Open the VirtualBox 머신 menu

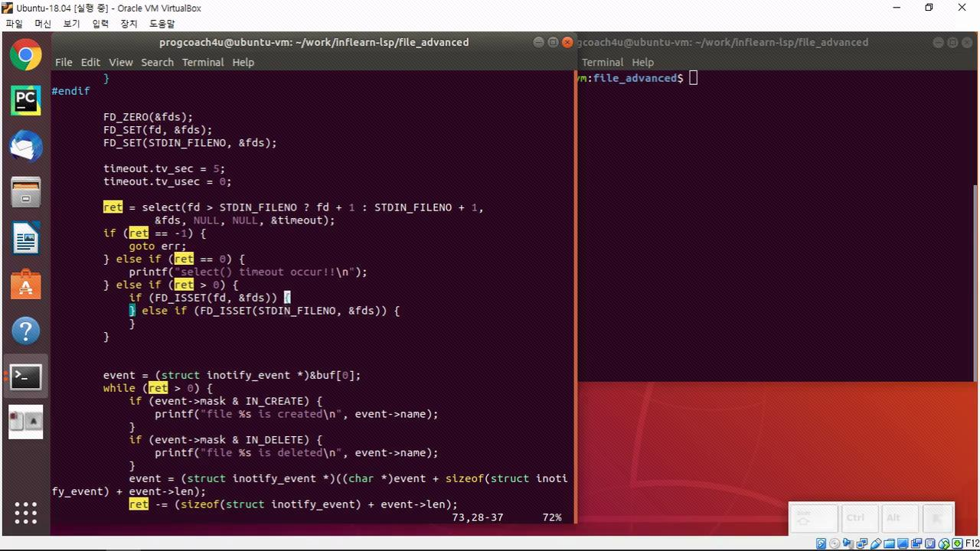pos(43,24)
